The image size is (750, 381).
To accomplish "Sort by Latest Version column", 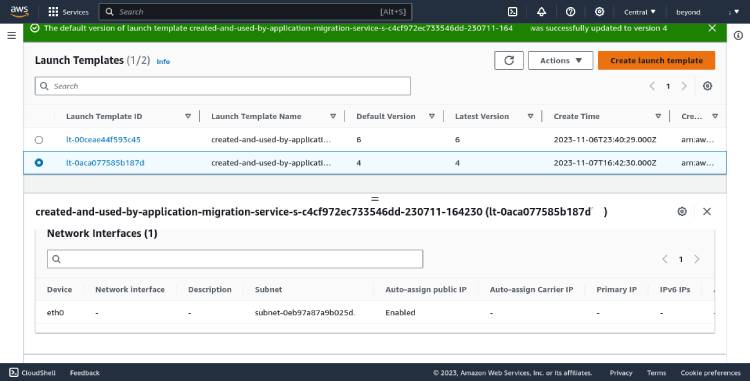I will 530,116.
